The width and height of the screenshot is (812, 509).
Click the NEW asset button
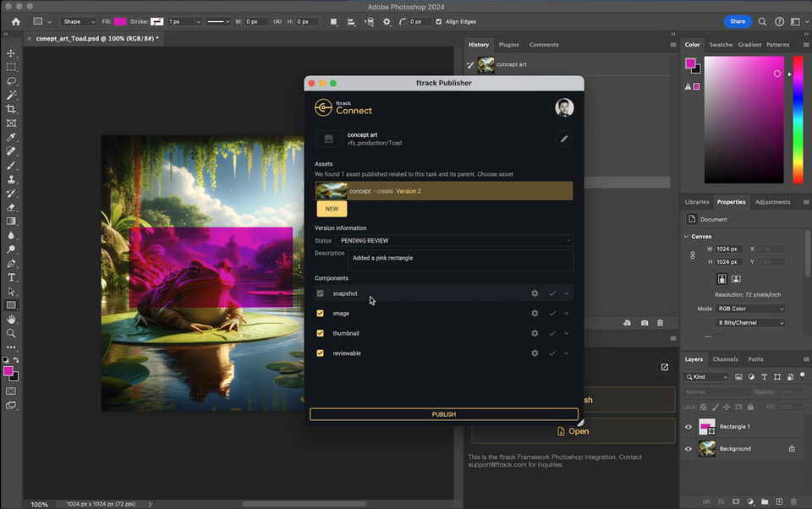click(331, 208)
